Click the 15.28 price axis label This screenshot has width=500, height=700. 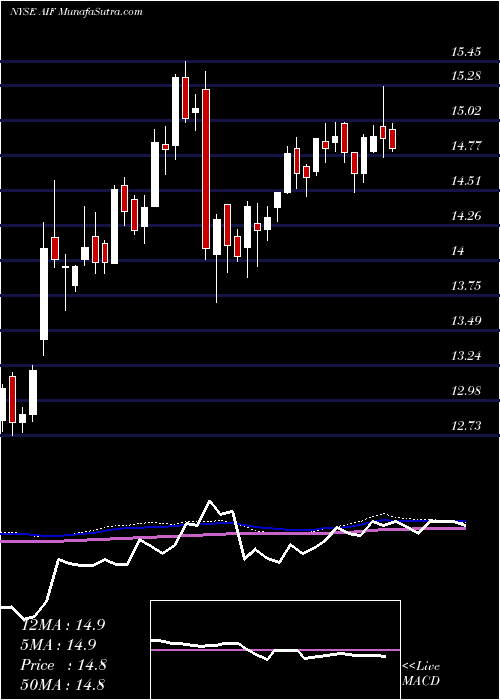466,75
